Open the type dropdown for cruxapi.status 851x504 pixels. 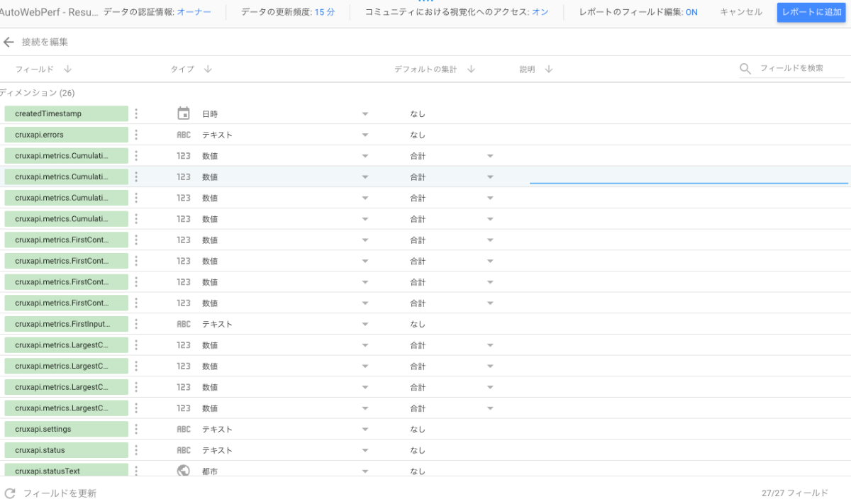[365, 450]
